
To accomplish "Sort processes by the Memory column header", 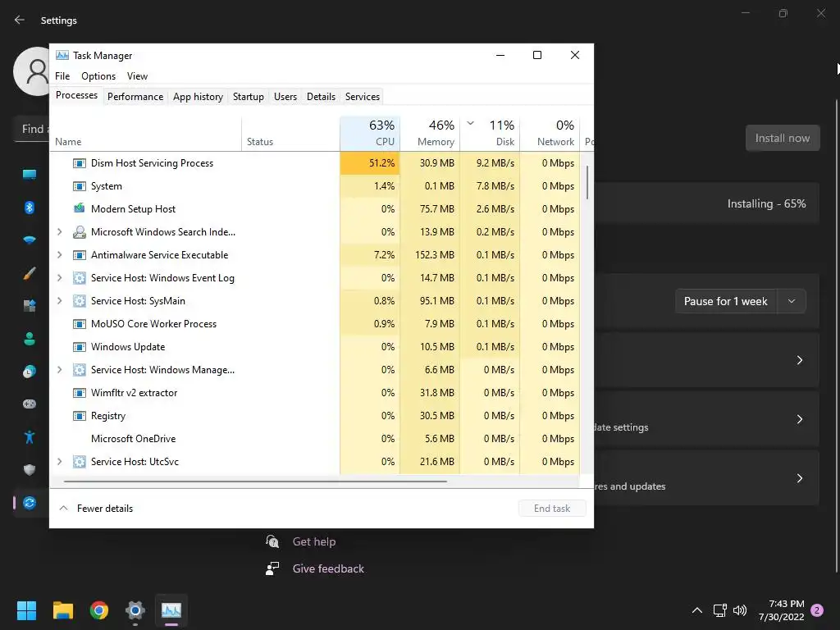I will pos(430,134).
